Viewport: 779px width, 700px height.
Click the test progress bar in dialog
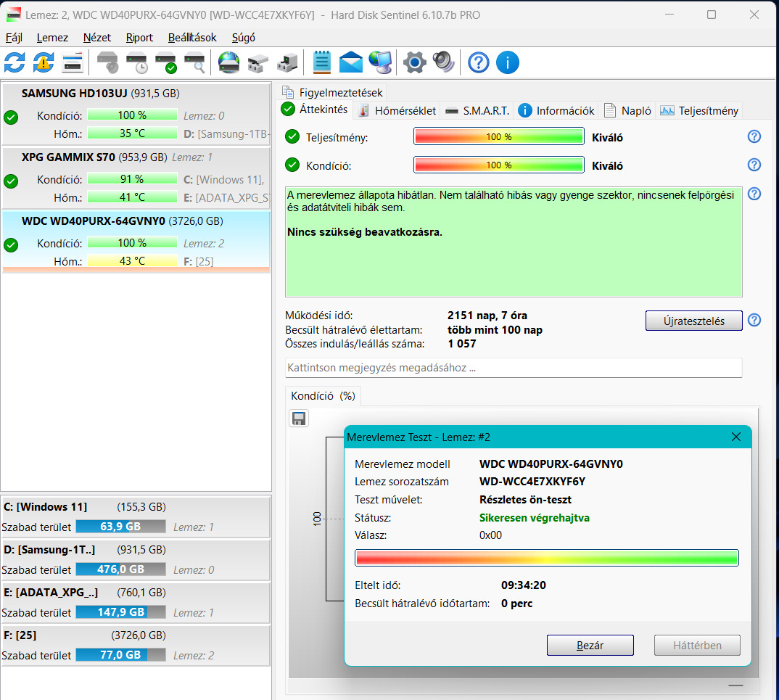(546, 558)
